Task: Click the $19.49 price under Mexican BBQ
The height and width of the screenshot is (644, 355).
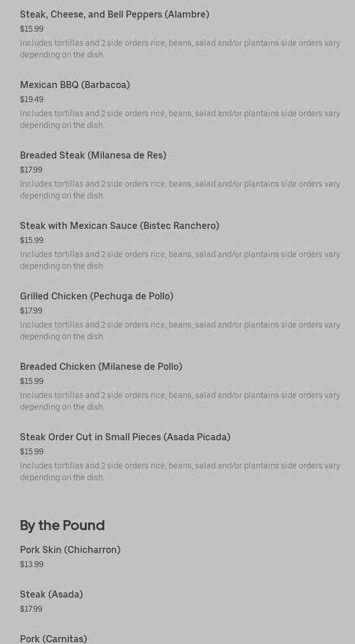Action: click(32, 100)
